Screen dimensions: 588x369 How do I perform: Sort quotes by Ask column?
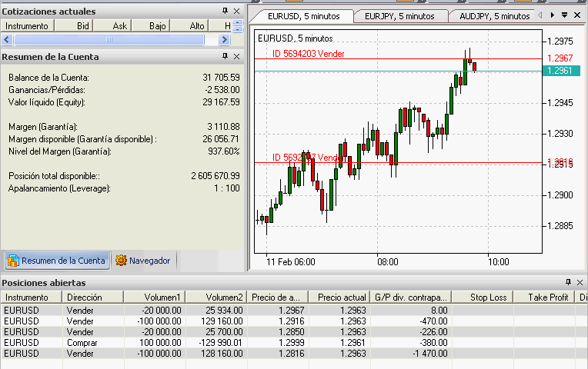112,26
